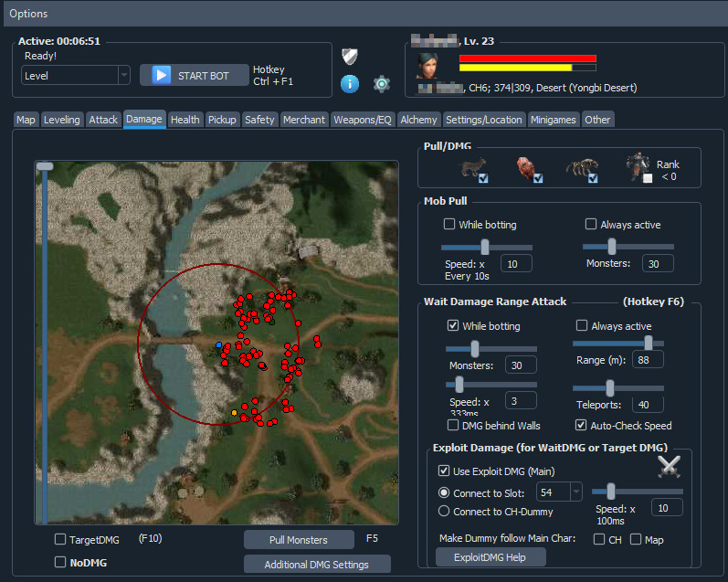Select the Damage tab
Image resolution: width=728 pixels, height=582 pixels.
(x=144, y=119)
